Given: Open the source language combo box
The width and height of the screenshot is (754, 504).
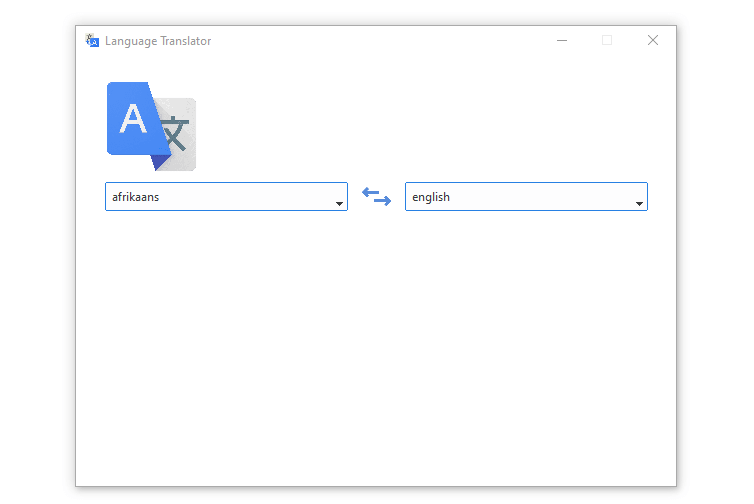Looking at the screenshot, I should pyautogui.click(x=226, y=197).
